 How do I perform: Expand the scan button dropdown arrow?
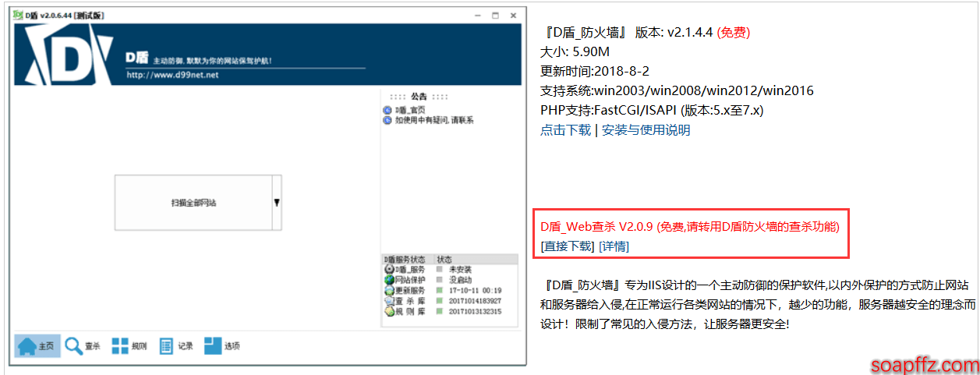[277, 203]
